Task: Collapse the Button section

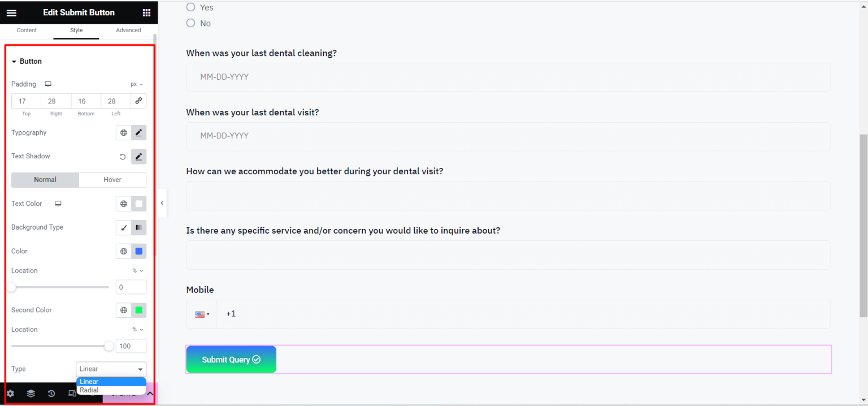Action: point(14,62)
